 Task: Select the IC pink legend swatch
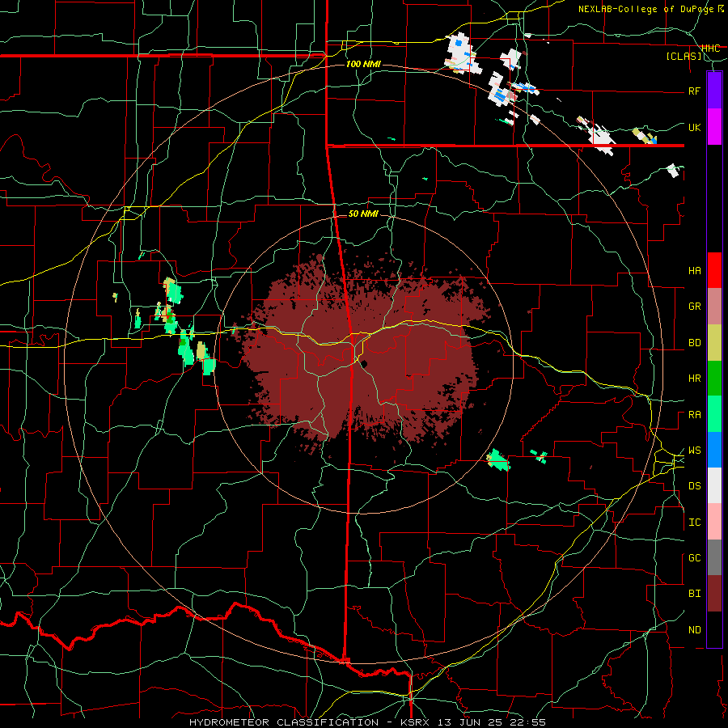pos(714,522)
